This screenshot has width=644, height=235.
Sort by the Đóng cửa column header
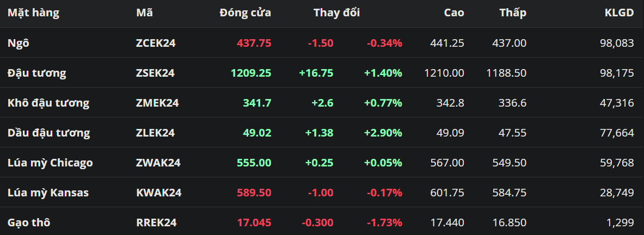245,13
